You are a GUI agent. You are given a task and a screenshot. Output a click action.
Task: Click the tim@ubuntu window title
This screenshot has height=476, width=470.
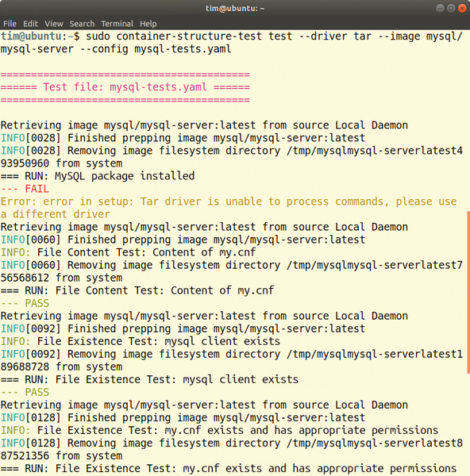[235, 8]
